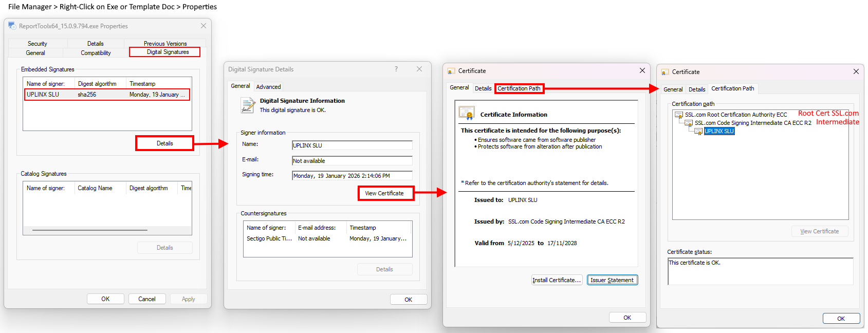Screen dimensions: 868x333
Task: Click Timestamp column header in Countersignatures
Action: (379, 228)
